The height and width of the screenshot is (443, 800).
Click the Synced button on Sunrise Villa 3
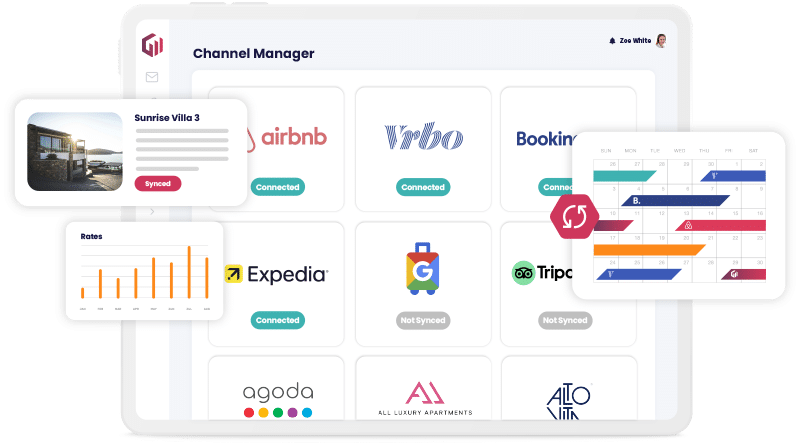(x=157, y=183)
